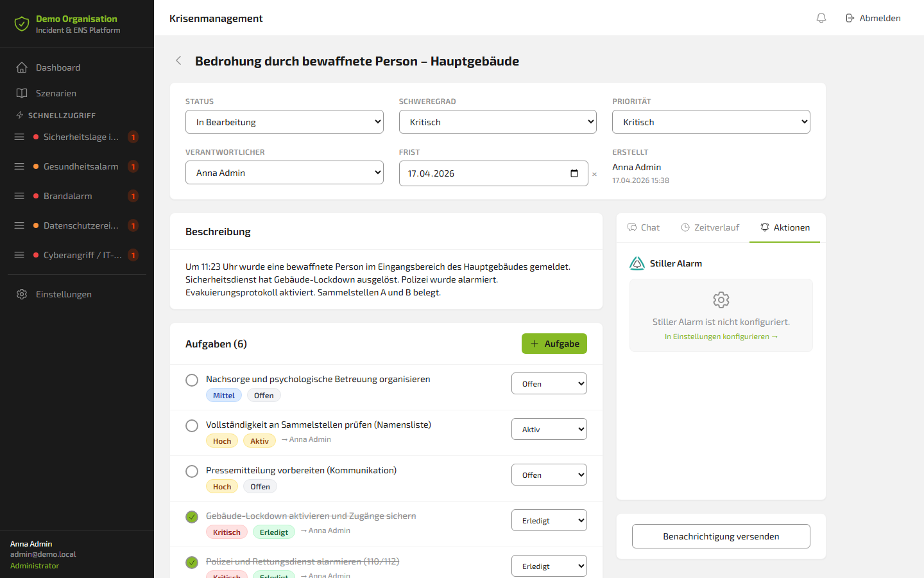Uncheck the Polizei und Rettungsdienst alarmieren task
This screenshot has width=924, height=578.
(x=192, y=563)
